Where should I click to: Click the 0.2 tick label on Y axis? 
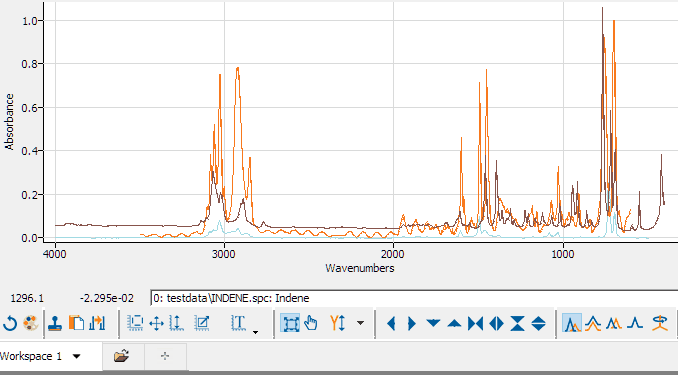30,195
